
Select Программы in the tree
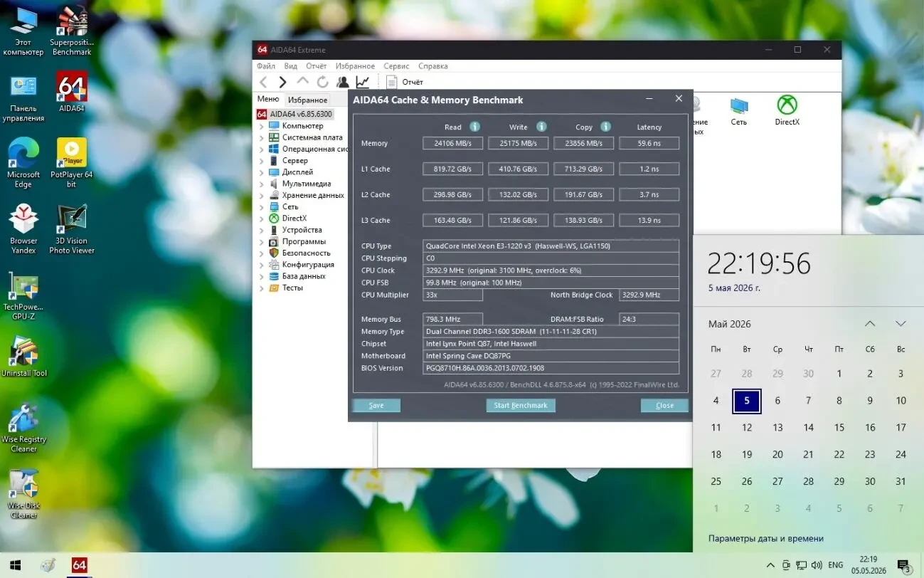[304, 241]
